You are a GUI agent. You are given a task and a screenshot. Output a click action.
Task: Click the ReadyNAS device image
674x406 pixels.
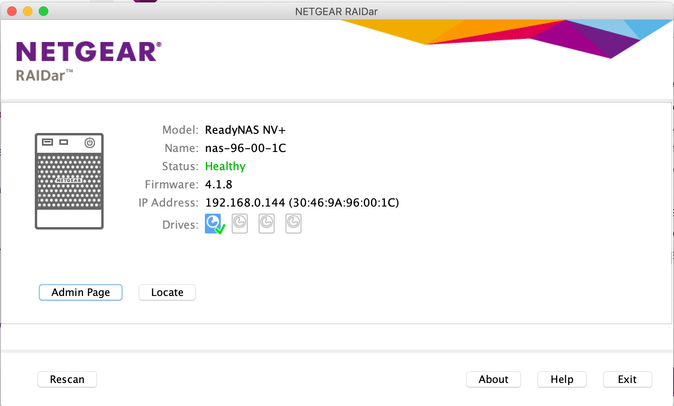(x=70, y=182)
